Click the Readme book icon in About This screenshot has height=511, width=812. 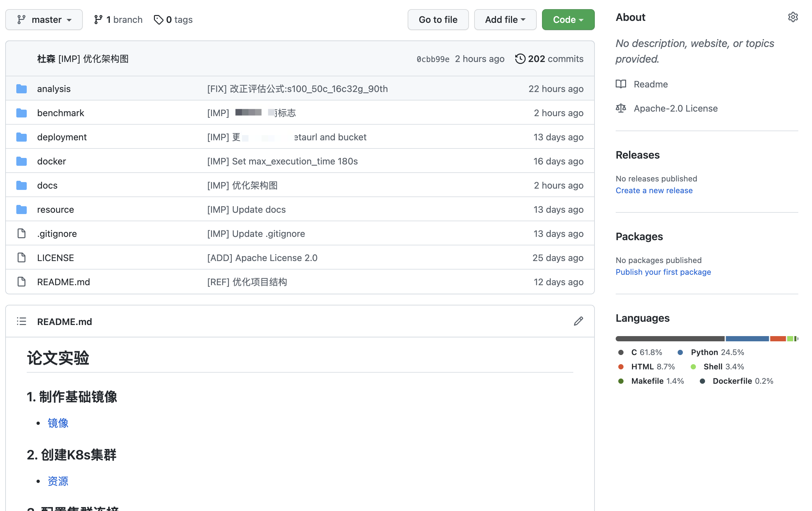(x=621, y=84)
